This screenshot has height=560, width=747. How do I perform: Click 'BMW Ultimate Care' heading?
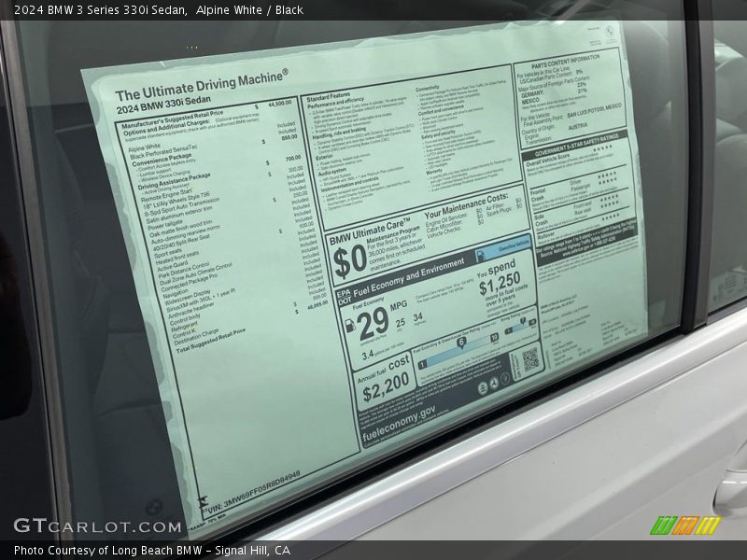(x=370, y=231)
